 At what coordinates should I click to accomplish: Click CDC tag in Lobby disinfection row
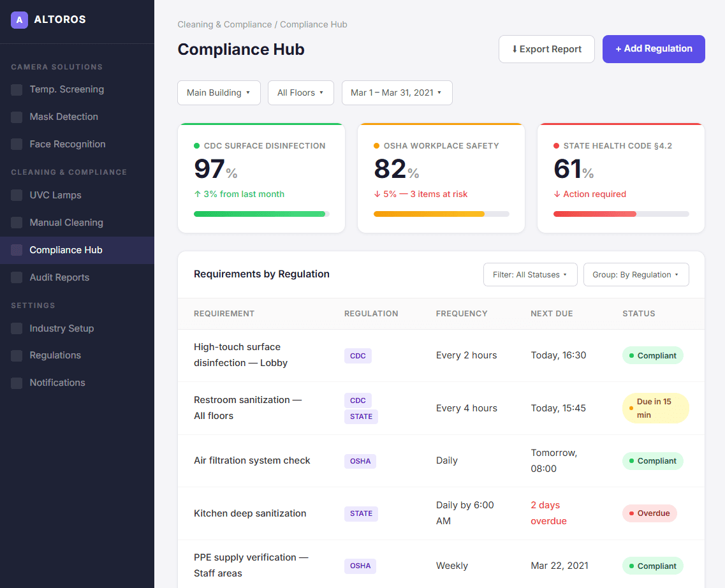(x=358, y=356)
